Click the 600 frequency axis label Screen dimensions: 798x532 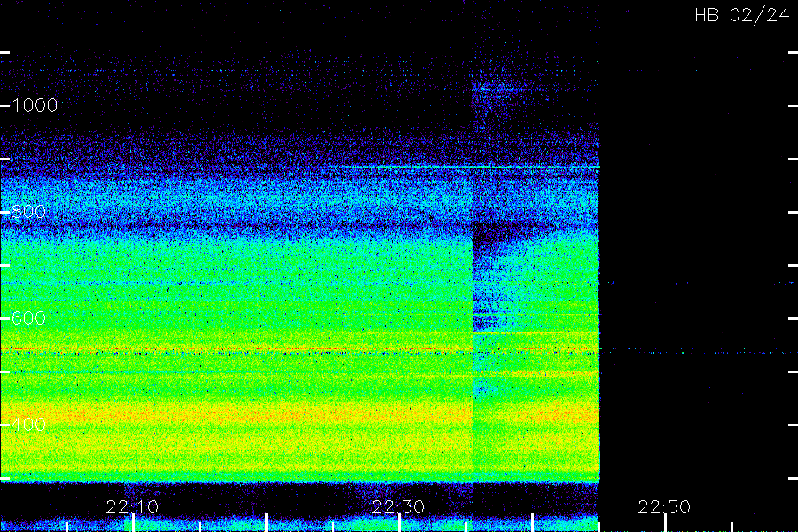tap(28, 318)
